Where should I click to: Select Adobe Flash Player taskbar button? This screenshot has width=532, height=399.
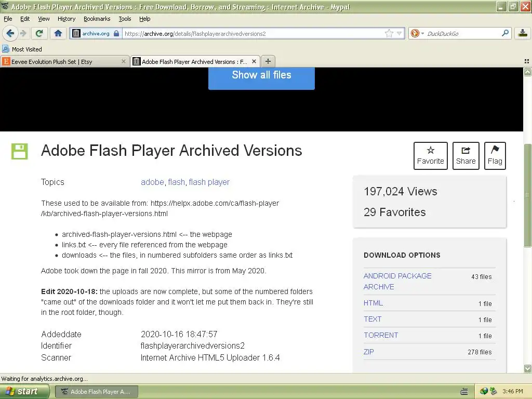click(x=96, y=392)
